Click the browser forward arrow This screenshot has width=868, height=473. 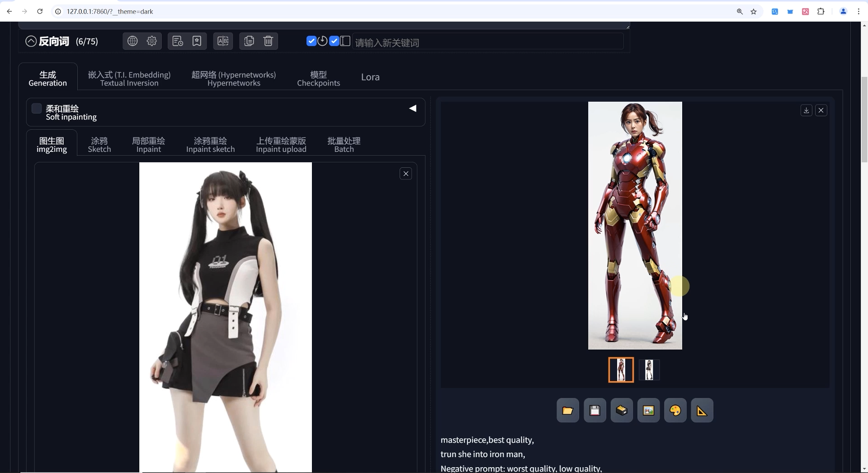click(x=24, y=11)
